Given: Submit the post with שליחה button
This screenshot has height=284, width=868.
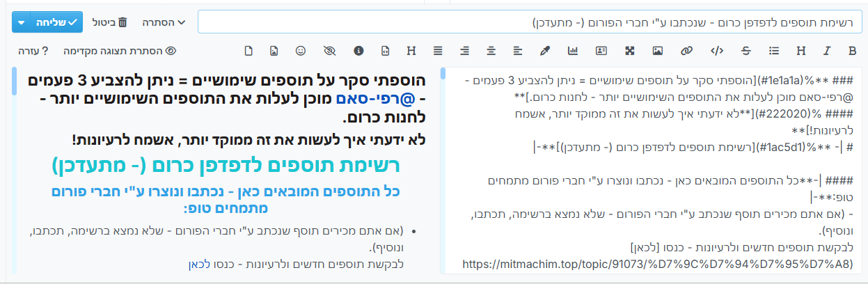Looking at the screenshot, I should pyautogui.click(x=55, y=22).
